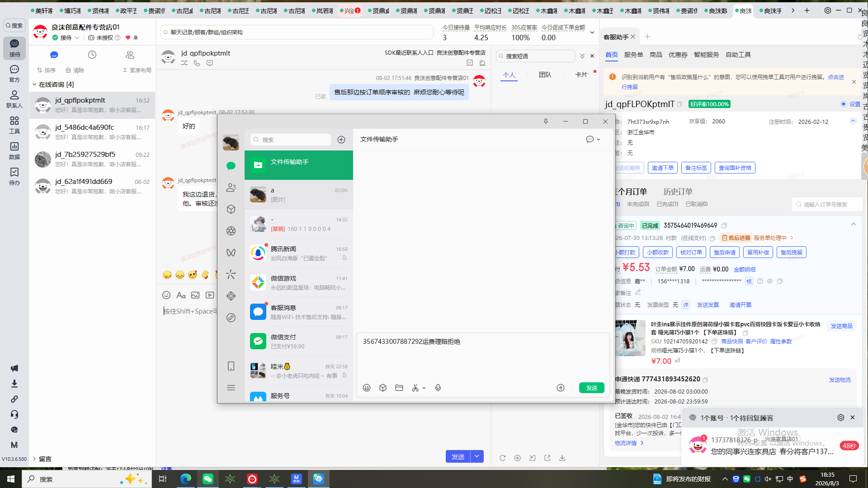This screenshot has width=868, height=488.
Task: Click the 发送商品 button
Action: pos(841,326)
